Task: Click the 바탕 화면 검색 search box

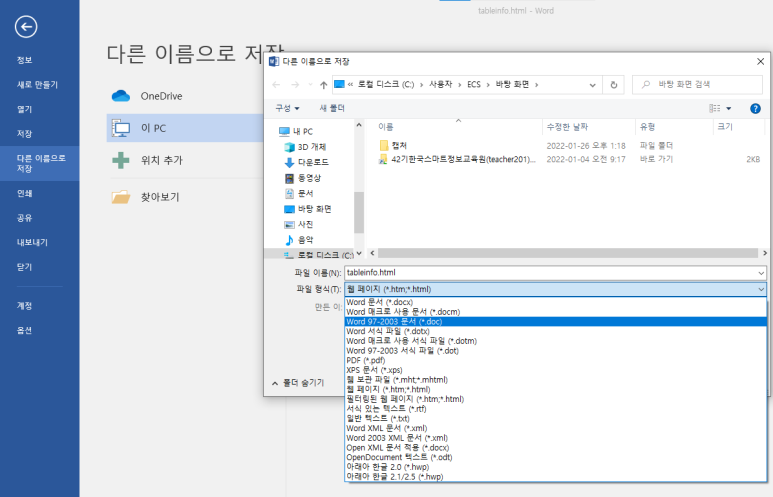Action: click(x=697, y=85)
